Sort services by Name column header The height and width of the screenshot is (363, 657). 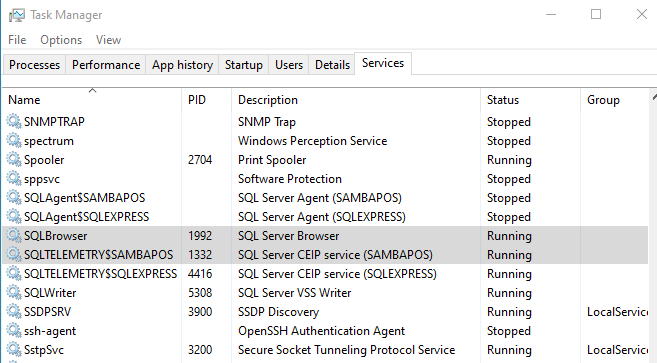point(92,100)
